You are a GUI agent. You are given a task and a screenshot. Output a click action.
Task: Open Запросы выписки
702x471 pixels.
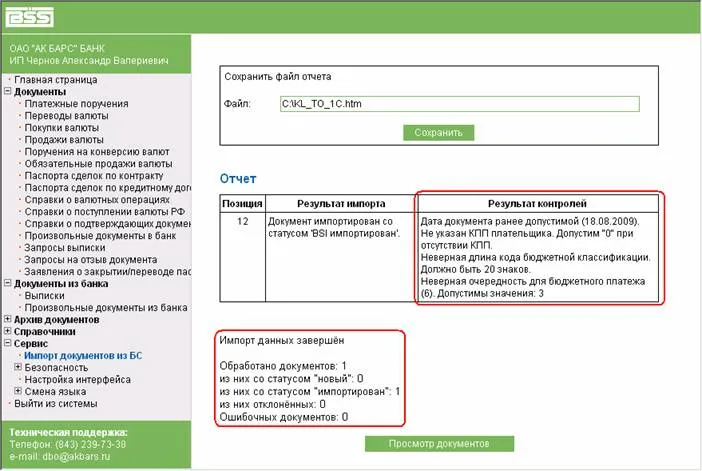(65, 248)
